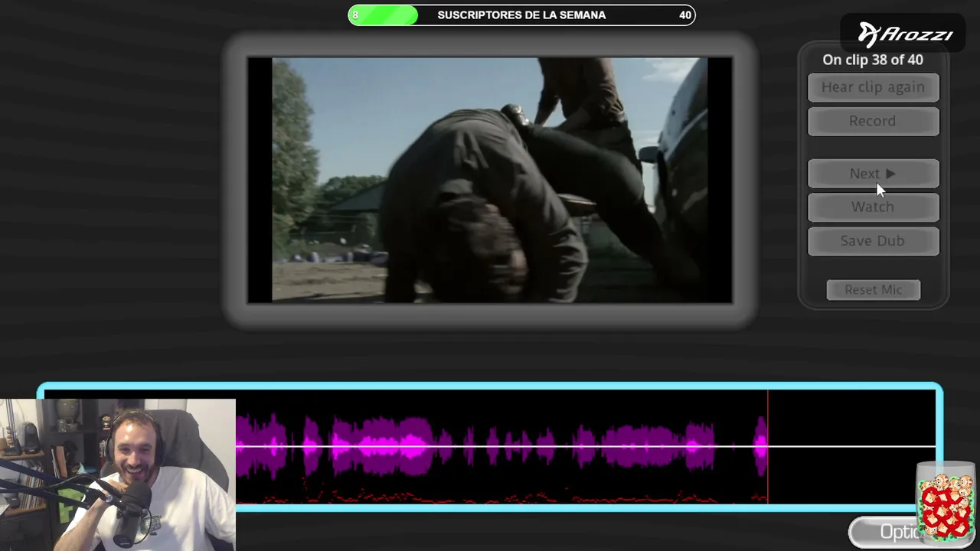This screenshot has height=551, width=980.
Task: Start recording with the Record button
Action: [873, 121]
